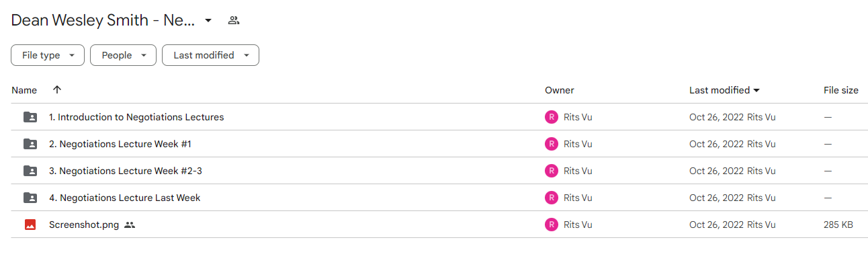The height and width of the screenshot is (277, 868).
Task: Click folder icon for Lecture Week #2-3
Action: click(30, 171)
